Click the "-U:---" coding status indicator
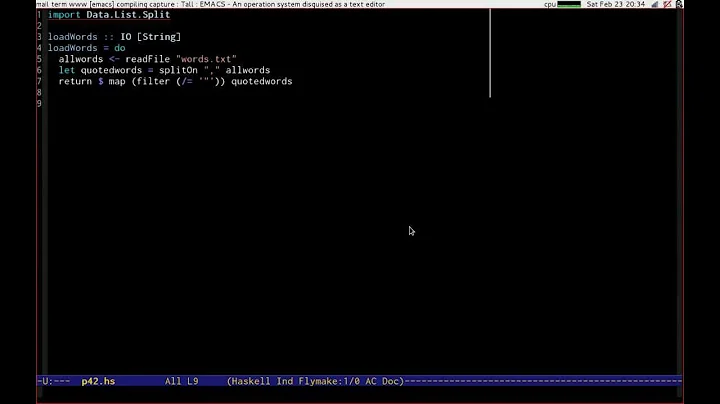The image size is (720, 404). click(54, 381)
